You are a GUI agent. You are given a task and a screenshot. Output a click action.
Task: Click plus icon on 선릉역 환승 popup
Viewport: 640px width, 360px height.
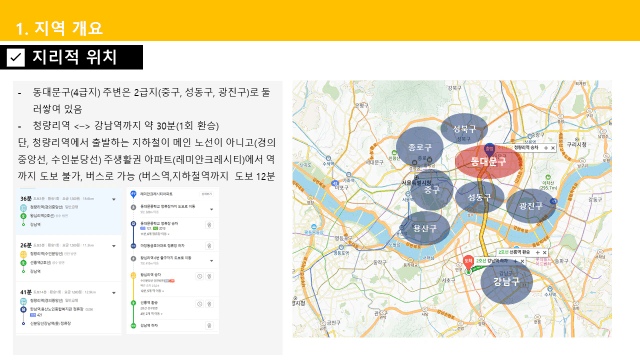pos(538,253)
